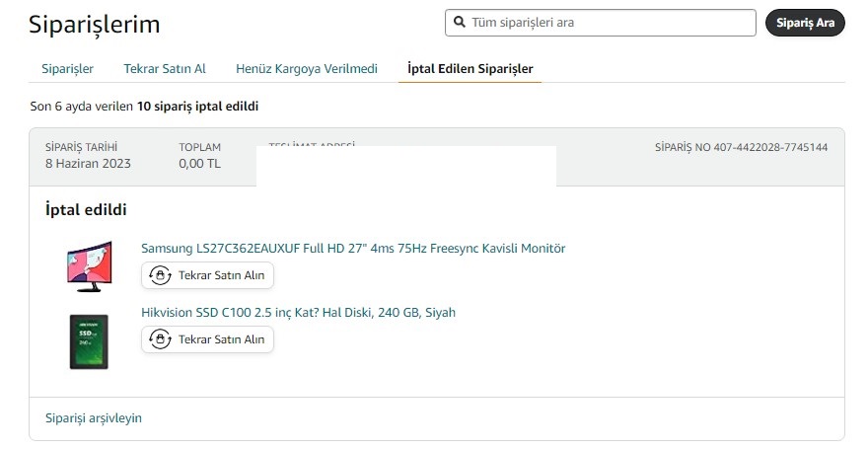The height and width of the screenshot is (449, 868).
Task: Click the Tekrar Satın Alın label for the Samsung monitor
Action: 221,275
